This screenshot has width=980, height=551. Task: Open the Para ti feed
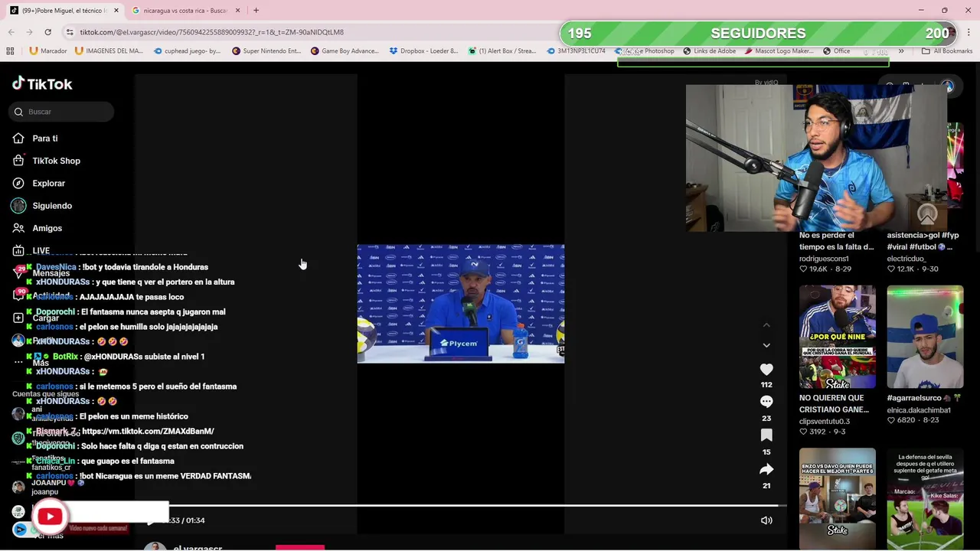(45, 139)
